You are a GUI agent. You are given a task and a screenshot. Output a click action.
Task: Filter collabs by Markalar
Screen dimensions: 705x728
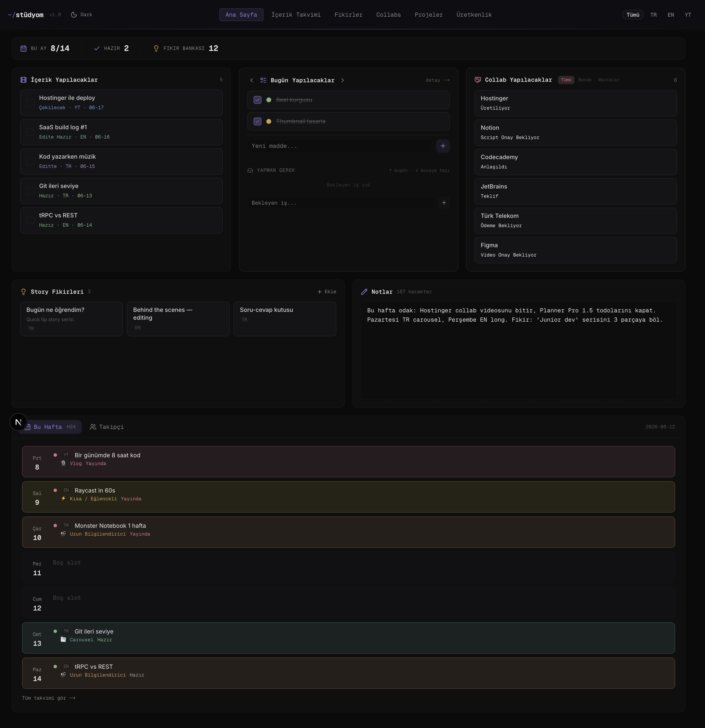pyautogui.click(x=608, y=80)
